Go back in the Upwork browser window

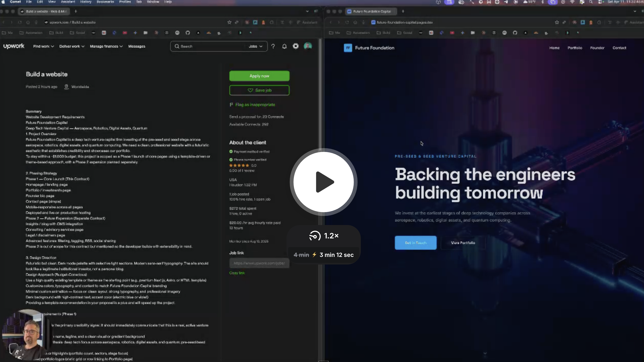[x=3, y=22]
